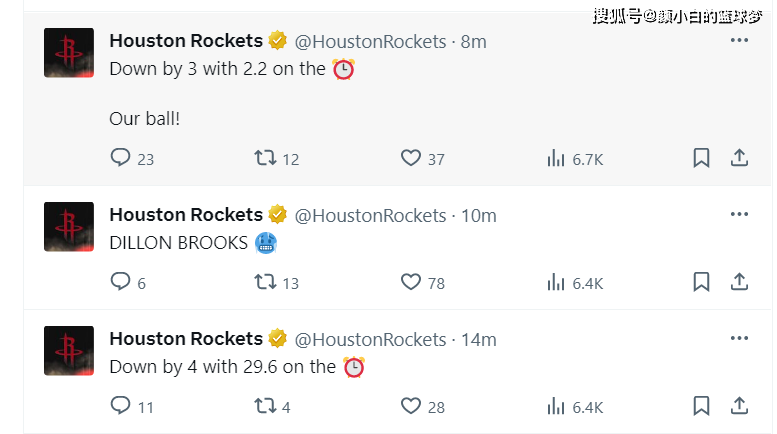Reply to the "Our ball!" tweet
This screenshot has height=434, width=777.
click(x=120, y=158)
